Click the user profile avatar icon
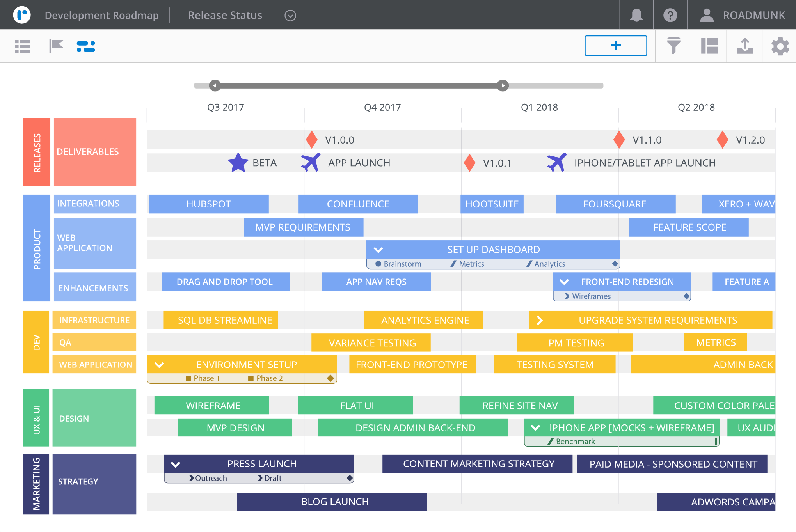 coord(707,15)
